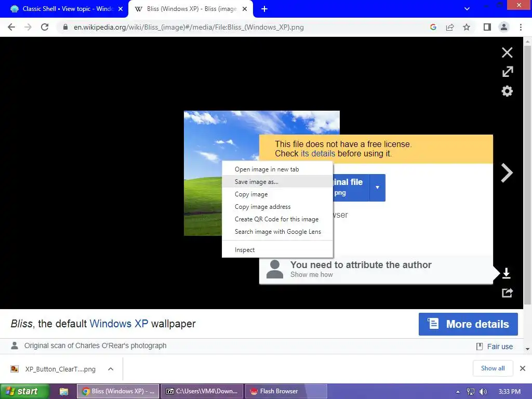Viewport: 532px width, 399px height.
Task: Close the Bliss (Windows XP) tab
Action: [x=245, y=9]
